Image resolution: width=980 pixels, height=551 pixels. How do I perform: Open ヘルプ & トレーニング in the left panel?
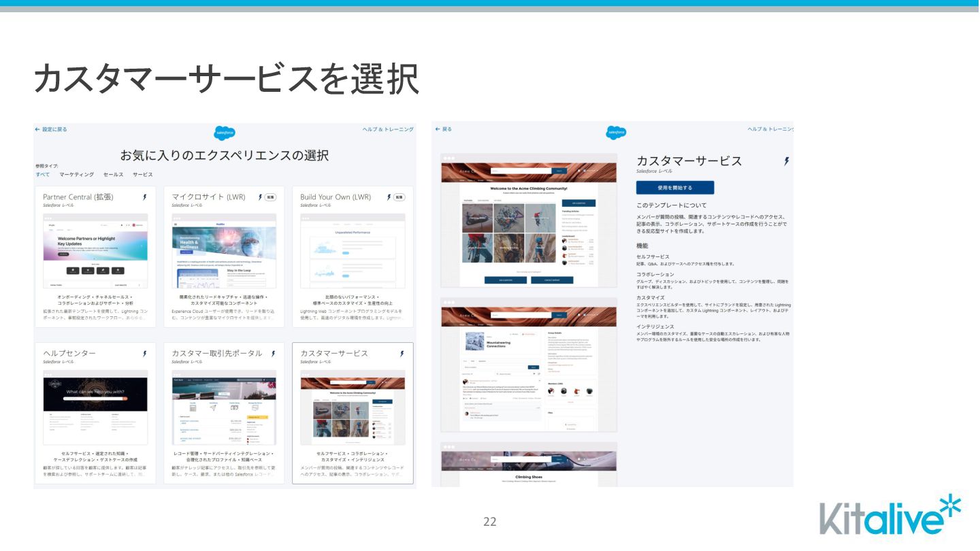(388, 129)
